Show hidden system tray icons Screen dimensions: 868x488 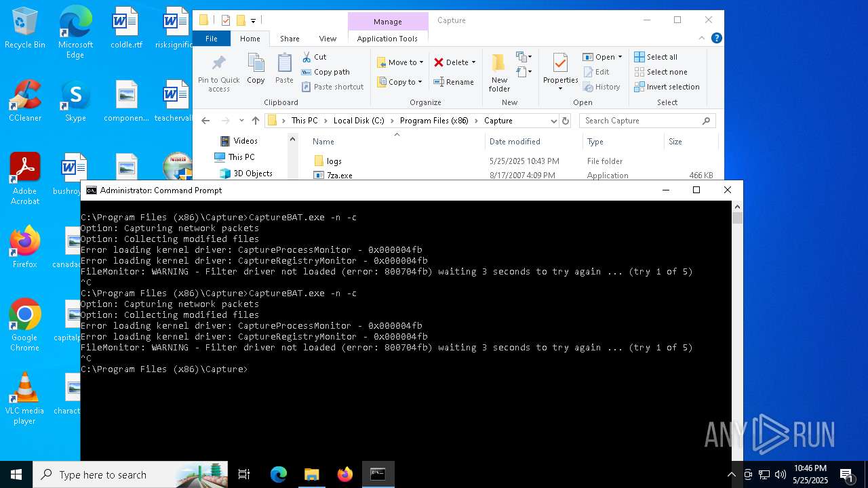[x=731, y=474]
